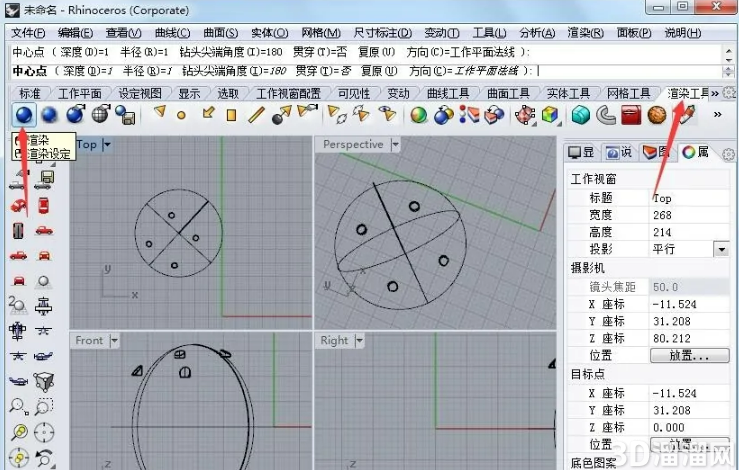Click the black ball with arrow icon
This screenshot has height=470, width=739.
281,115
